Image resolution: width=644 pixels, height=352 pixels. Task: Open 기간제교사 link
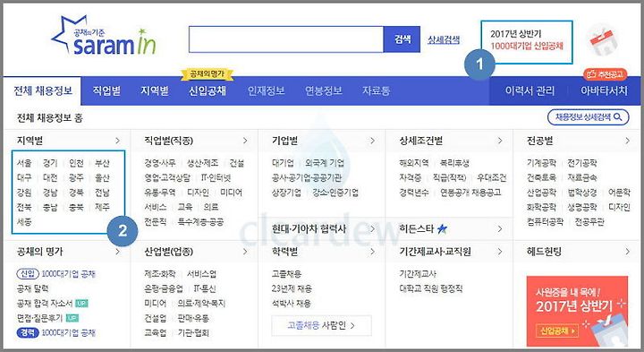click(418, 274)
